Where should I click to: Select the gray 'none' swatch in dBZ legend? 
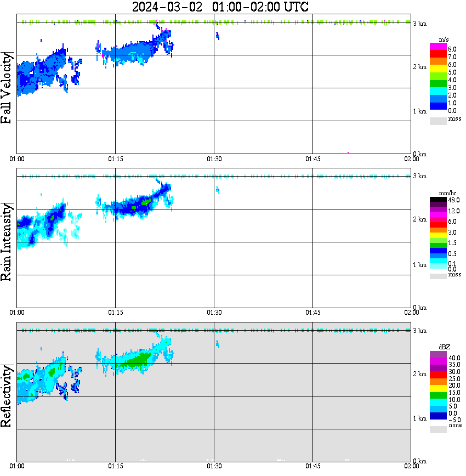pyautogui.click(x=438, y=429)
